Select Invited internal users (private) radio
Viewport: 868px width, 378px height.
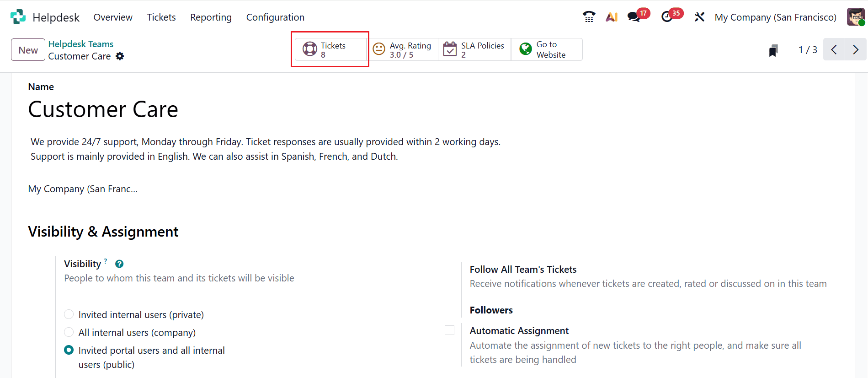[69, 314]
